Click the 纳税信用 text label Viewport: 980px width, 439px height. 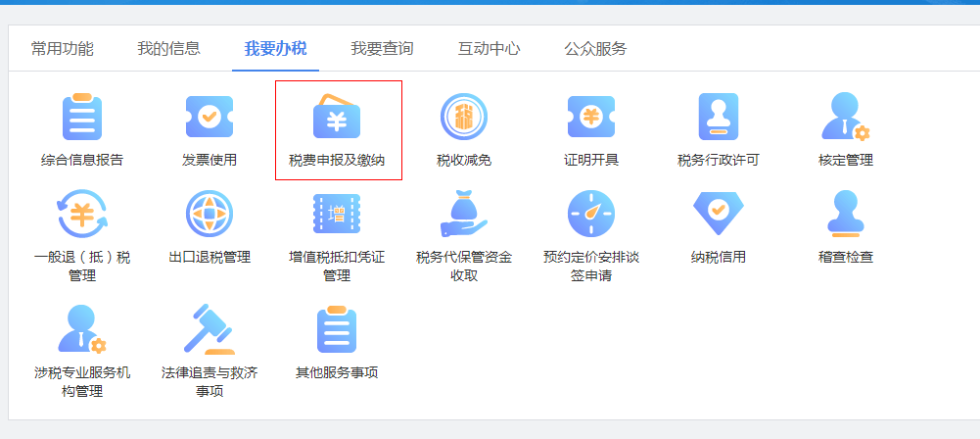pos(719,257)
